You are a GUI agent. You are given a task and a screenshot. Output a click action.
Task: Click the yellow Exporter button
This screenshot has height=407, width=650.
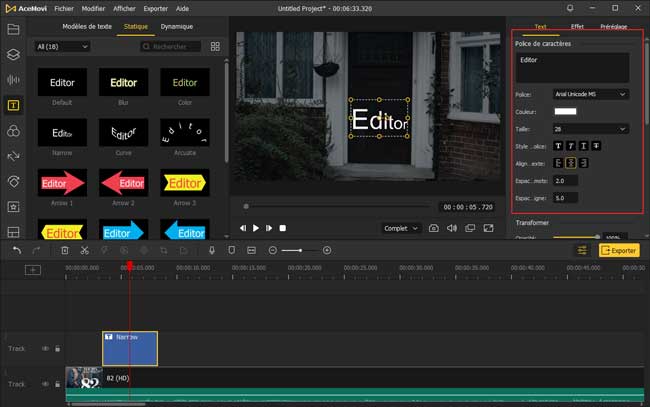tap(619, 250)
